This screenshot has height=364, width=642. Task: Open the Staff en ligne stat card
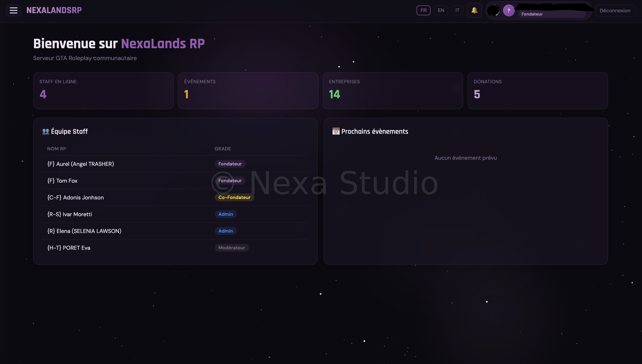103,90
